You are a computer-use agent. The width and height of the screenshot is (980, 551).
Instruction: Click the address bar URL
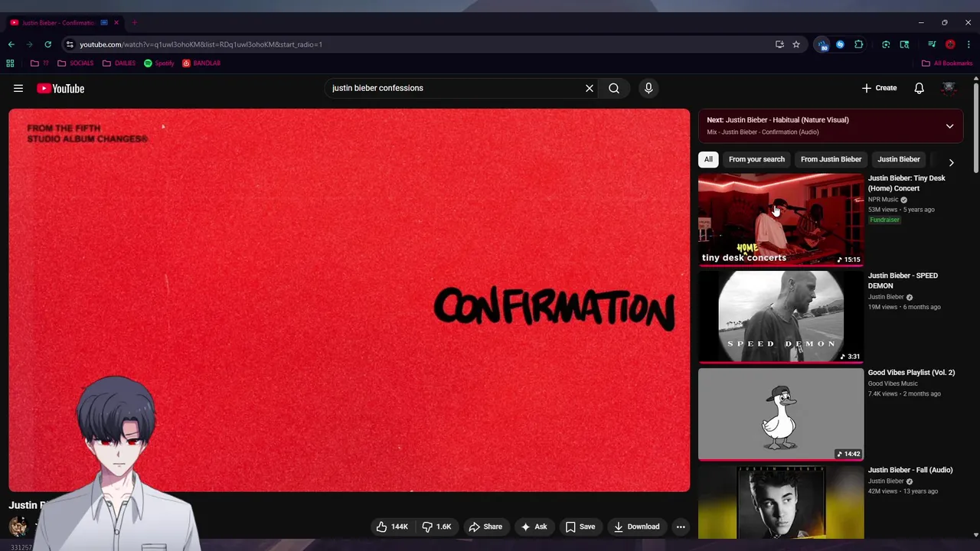click(201, 44)
